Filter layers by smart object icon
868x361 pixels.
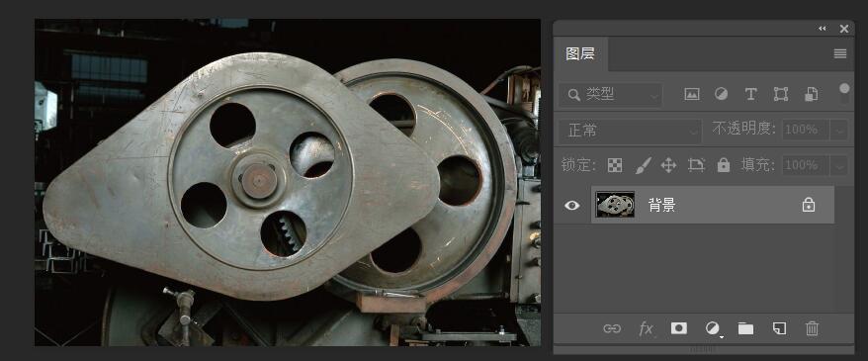coord(811,94)
